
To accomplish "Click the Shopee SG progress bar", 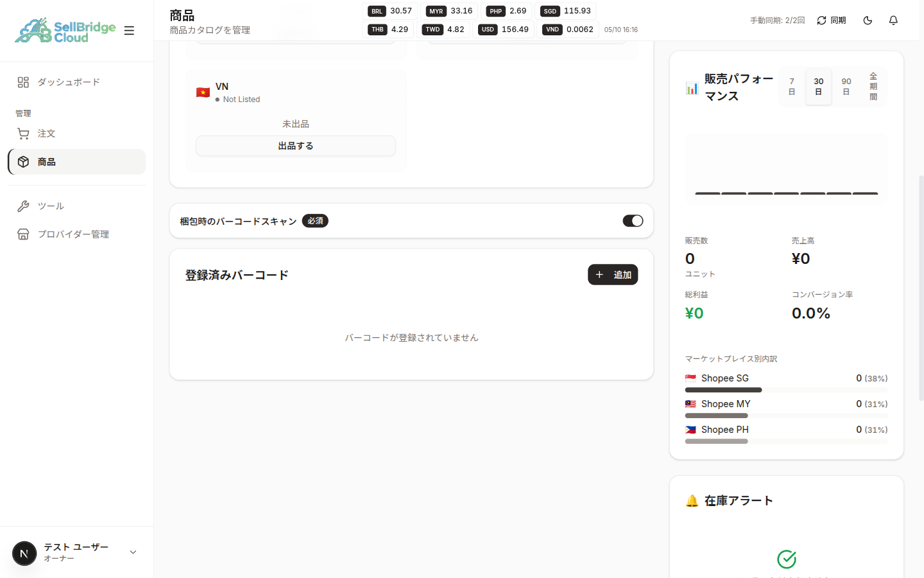I will (787, 390).
